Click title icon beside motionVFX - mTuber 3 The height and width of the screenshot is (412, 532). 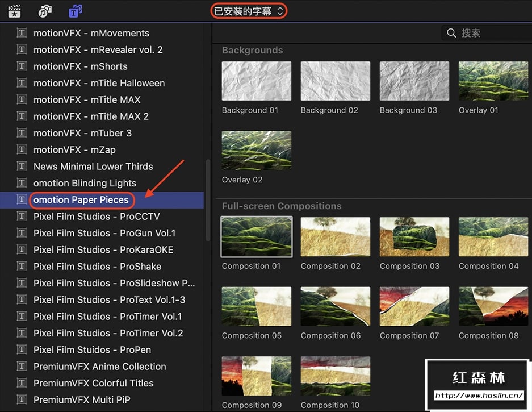point(22,133)
